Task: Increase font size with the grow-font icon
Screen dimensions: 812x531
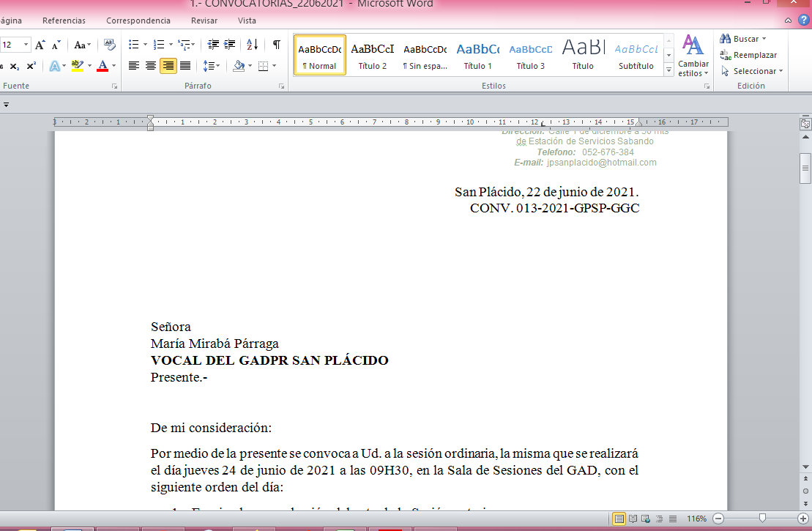Action: (40, 45)
